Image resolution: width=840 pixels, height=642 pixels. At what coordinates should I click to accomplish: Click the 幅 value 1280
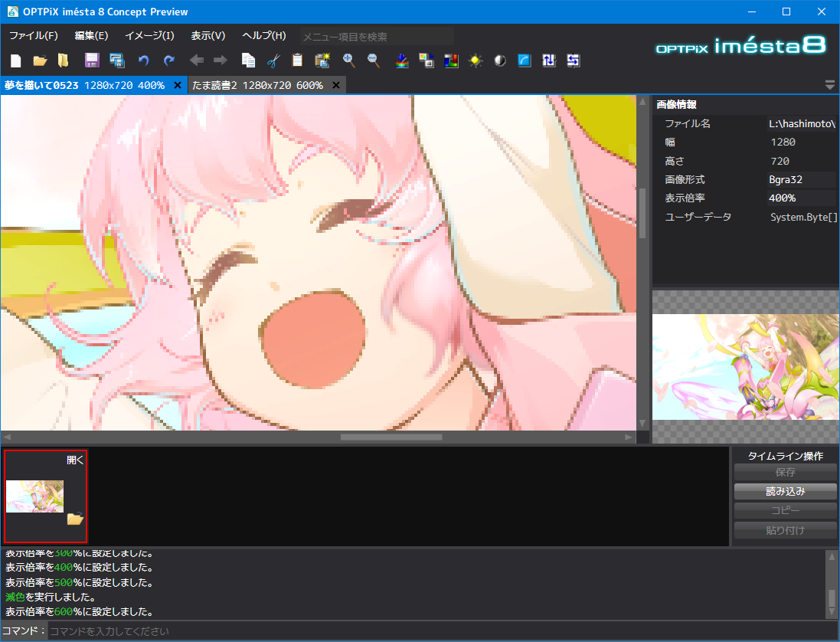783,142
